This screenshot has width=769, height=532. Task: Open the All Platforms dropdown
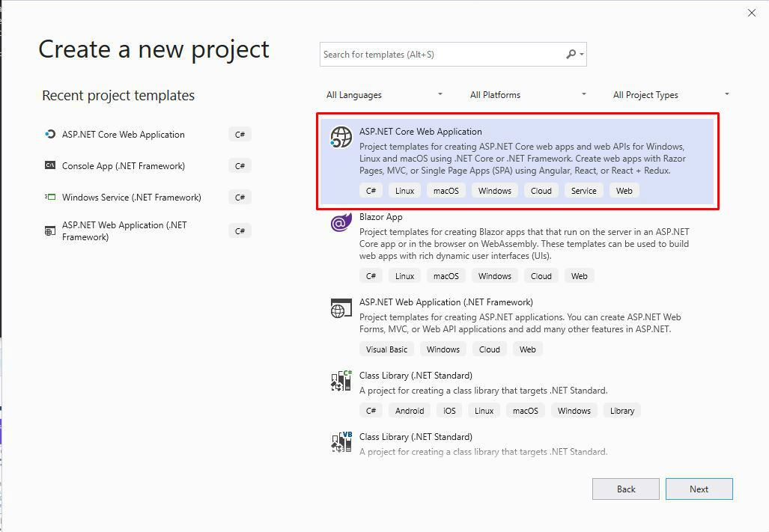[528, 94]
